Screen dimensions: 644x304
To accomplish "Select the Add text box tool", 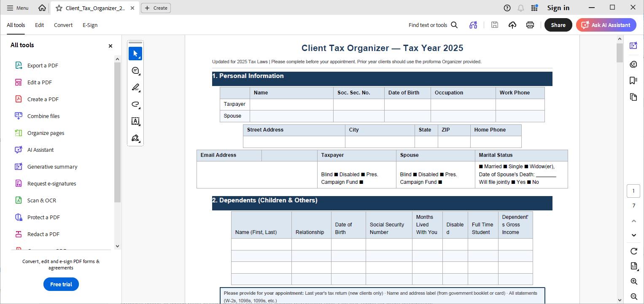I will click(135, 121).
